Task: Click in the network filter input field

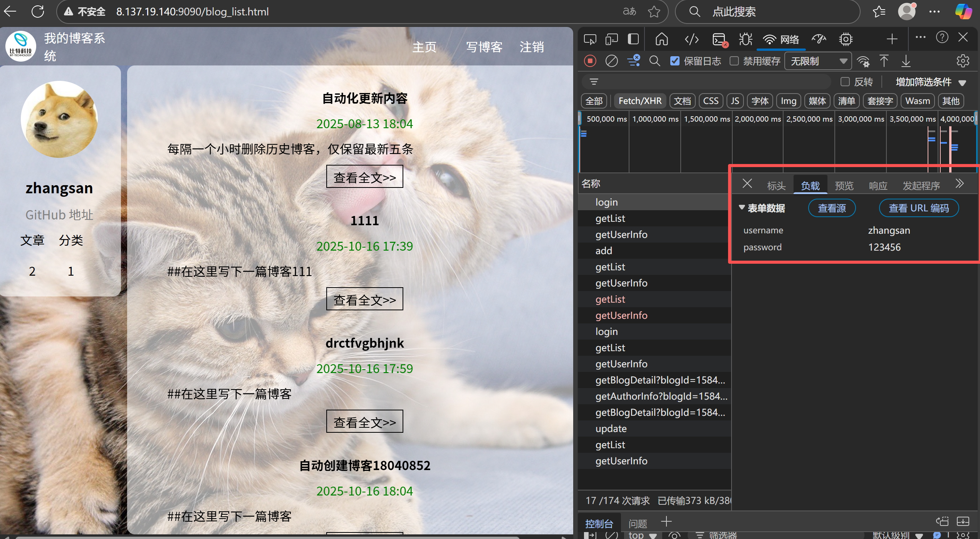Action: (x=713, y=82)
